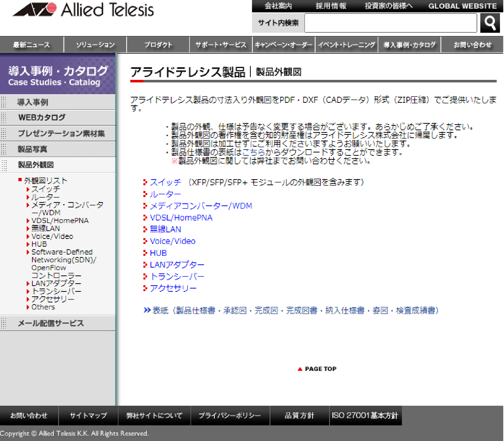This screenshot has width=504, height=441.
Task: Open プロダクト navigation tab
Action: coord(158,45)
